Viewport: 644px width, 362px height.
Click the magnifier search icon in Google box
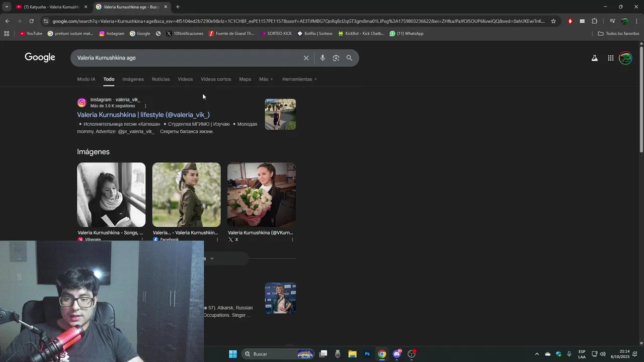[349, 58]
